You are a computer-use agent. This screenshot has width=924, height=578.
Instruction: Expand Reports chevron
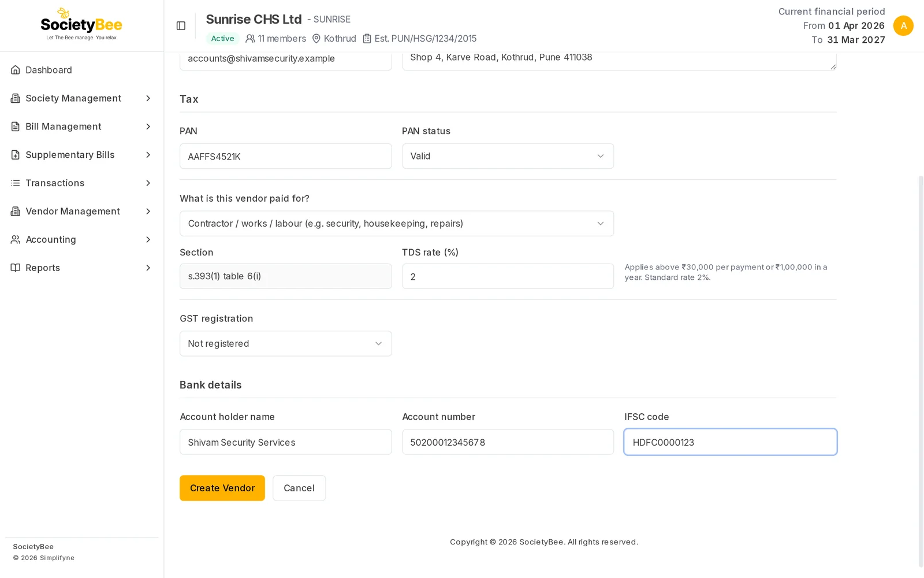tap(148, 268)
